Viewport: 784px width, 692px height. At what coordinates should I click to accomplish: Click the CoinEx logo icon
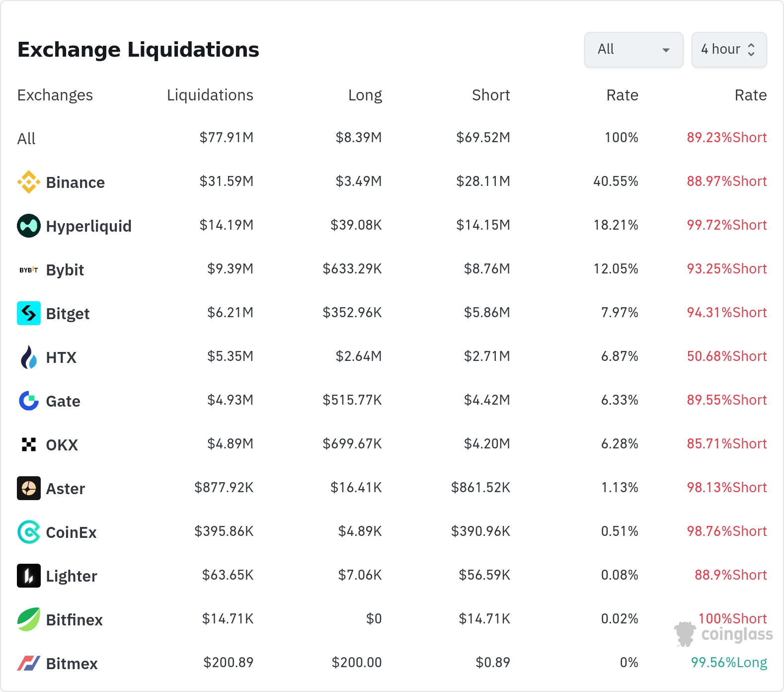pos(29,532)
